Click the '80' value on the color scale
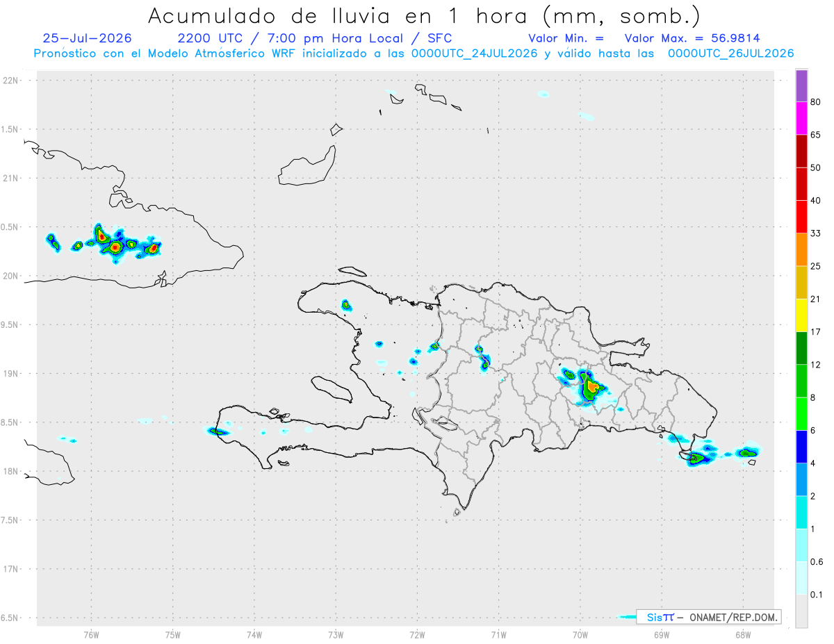Viewport: 834px width, 644px height. 816,102
